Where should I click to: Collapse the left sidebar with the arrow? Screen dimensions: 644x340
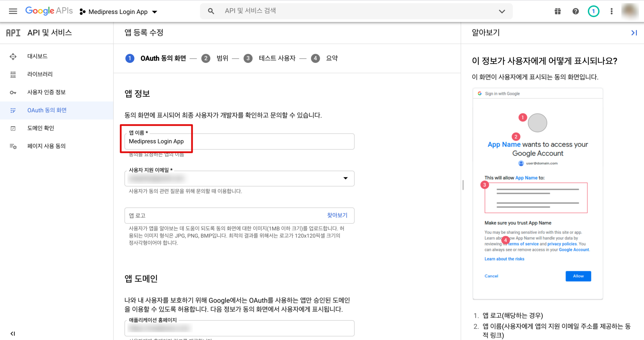[x=13, y=334]
